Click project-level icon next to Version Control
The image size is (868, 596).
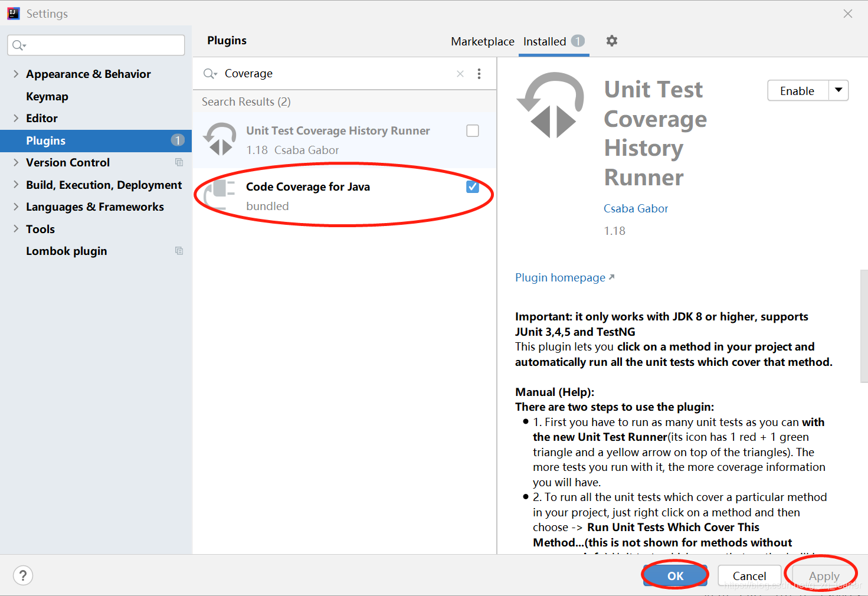coord(179,162)
